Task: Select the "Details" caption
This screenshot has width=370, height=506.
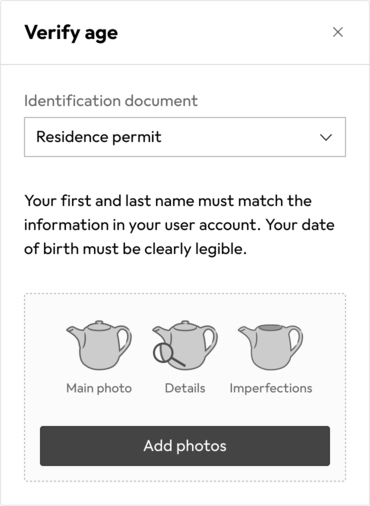Action: tap(185, 388)
